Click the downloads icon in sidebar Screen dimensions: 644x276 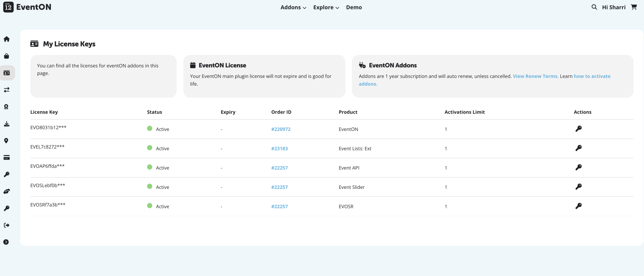point(7,124)
